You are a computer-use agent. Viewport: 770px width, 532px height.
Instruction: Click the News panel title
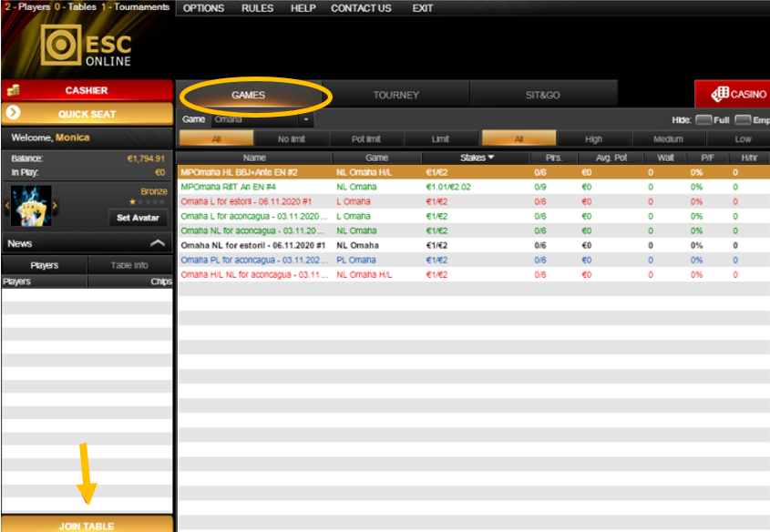[x=20, y=243]
